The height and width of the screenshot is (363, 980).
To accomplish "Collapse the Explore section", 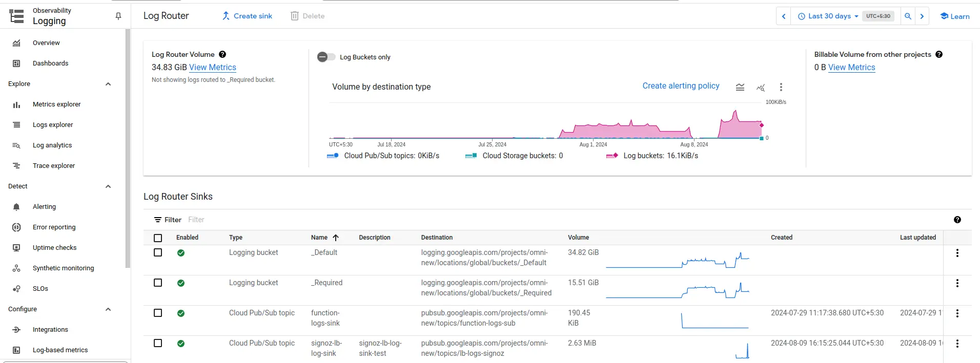I will tap(108, 84).
